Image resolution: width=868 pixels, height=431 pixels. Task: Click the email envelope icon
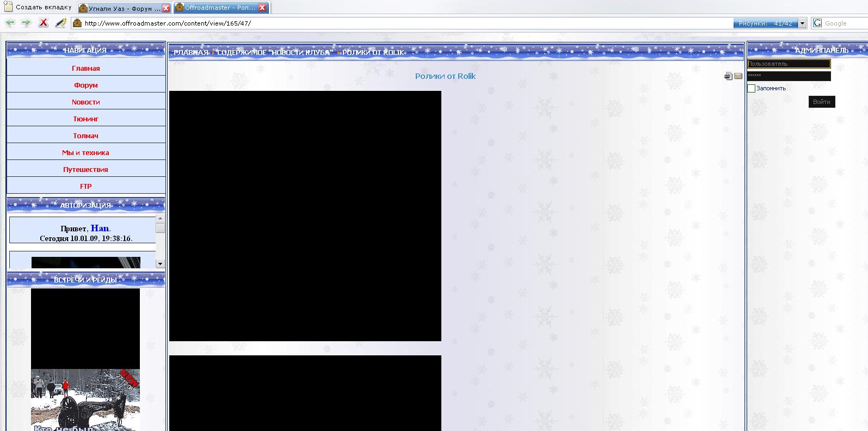[x=738, y=76]
